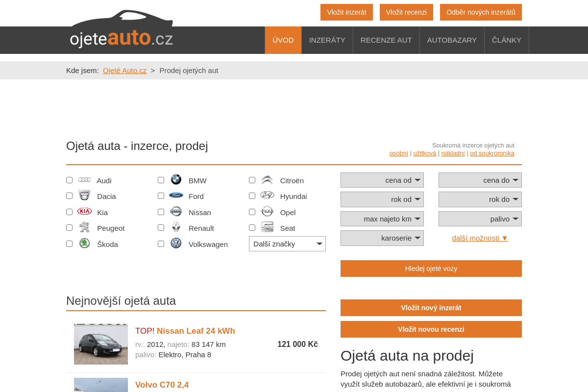Go to the ÚVOD tab

pos(283,40)
